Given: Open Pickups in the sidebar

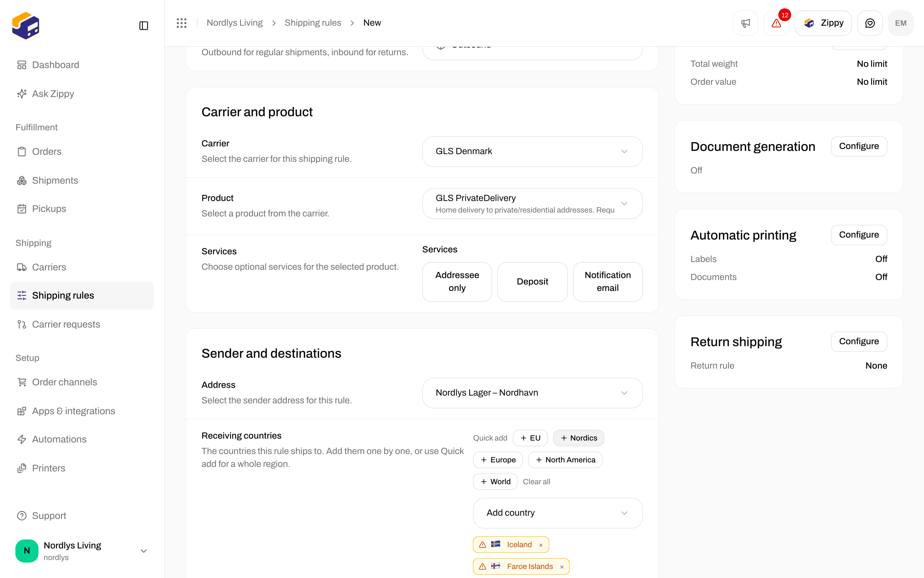Looking at the screenshot, I should (82, 209).
